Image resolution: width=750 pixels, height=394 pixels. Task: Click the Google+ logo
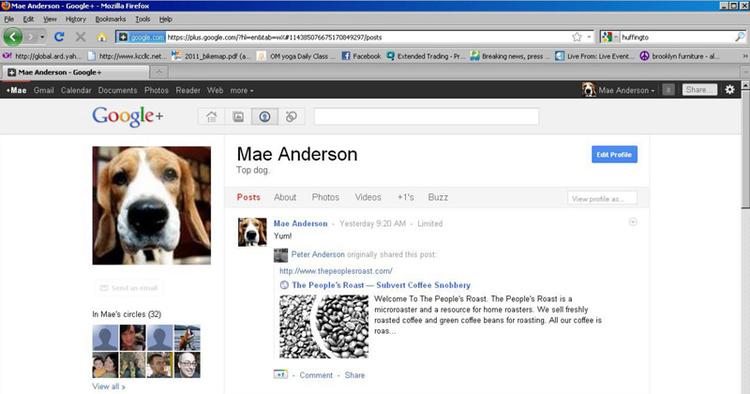[128, 117]
